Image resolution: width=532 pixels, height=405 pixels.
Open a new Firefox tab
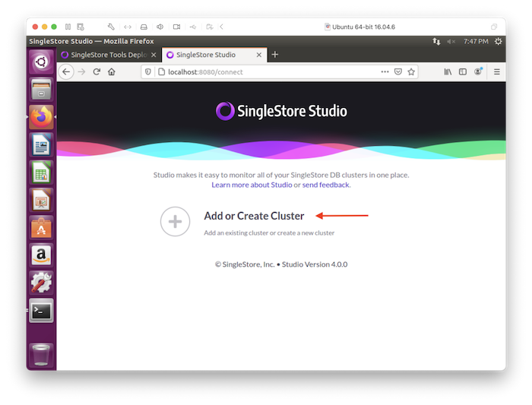tap(275, 55)
